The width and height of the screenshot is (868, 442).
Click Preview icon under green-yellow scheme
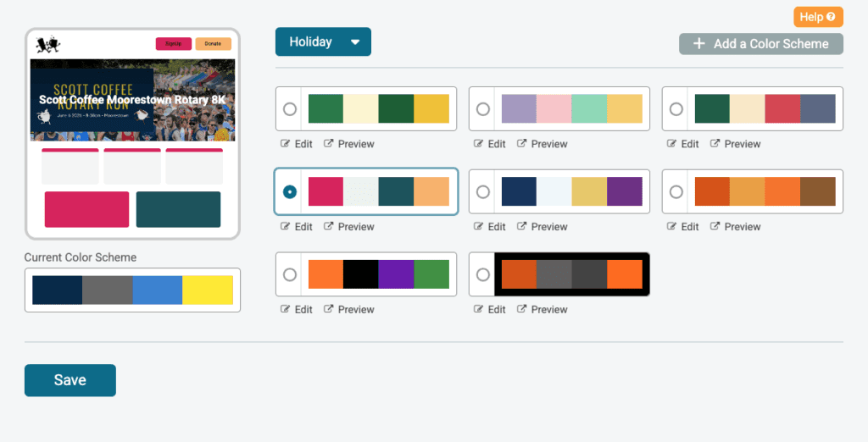point(329,144)
